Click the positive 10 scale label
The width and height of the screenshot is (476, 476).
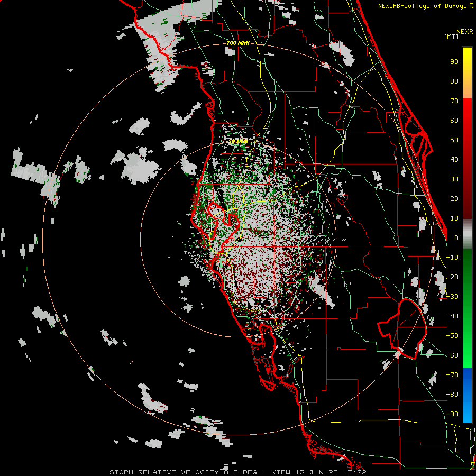coord(454,218)
